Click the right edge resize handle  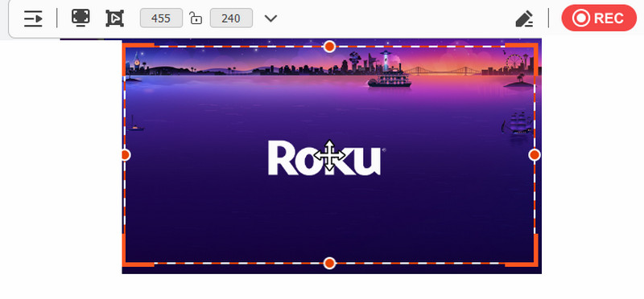point(535,154)
